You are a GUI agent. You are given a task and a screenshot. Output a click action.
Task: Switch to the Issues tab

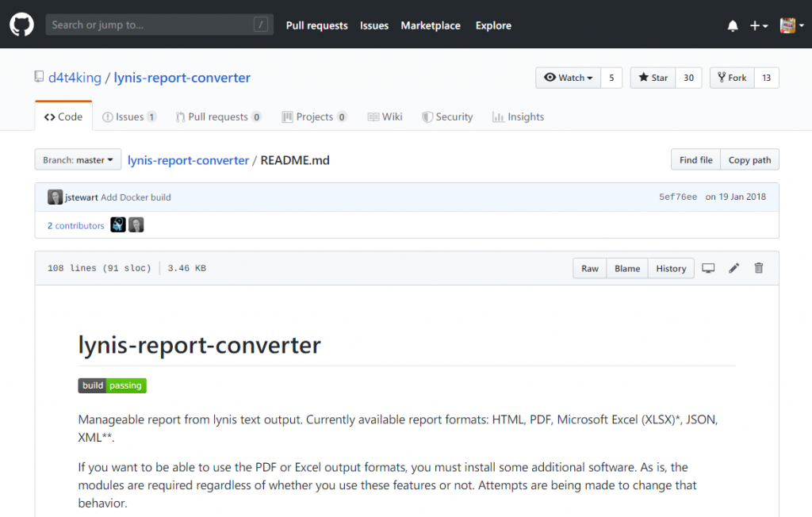tap(129, 117)
